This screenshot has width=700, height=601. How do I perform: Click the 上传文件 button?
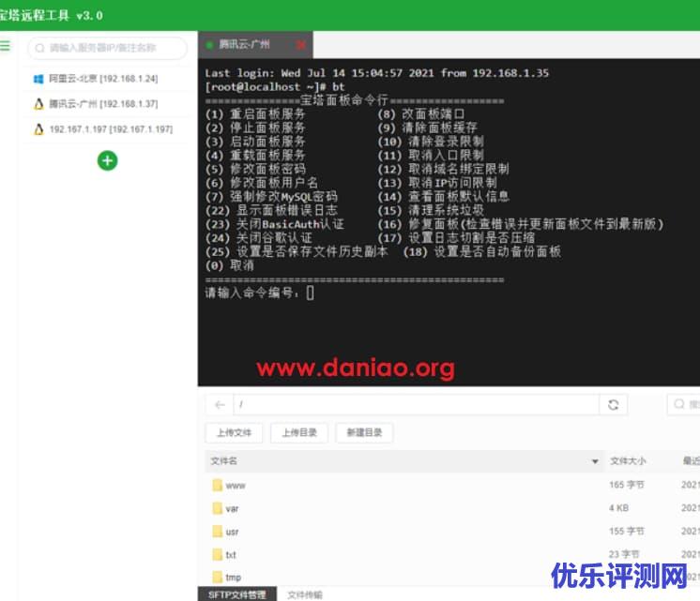[x=234, y=432]
